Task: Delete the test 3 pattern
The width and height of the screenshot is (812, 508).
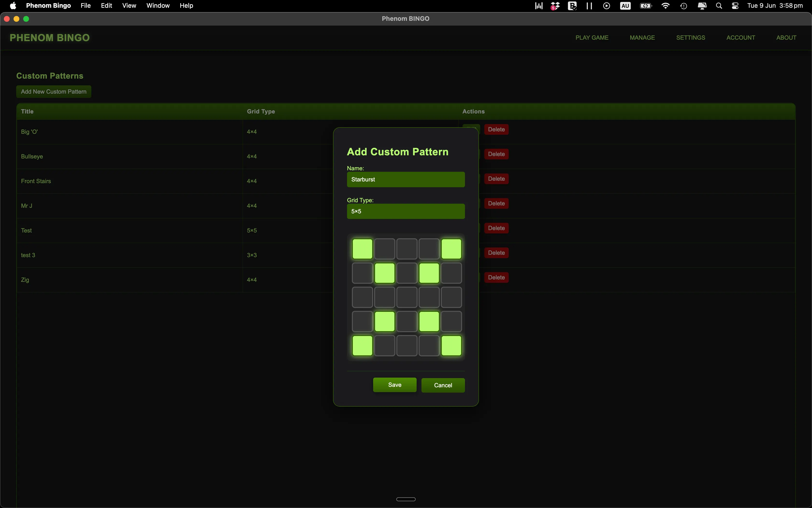Action: [x=496, y=253]
